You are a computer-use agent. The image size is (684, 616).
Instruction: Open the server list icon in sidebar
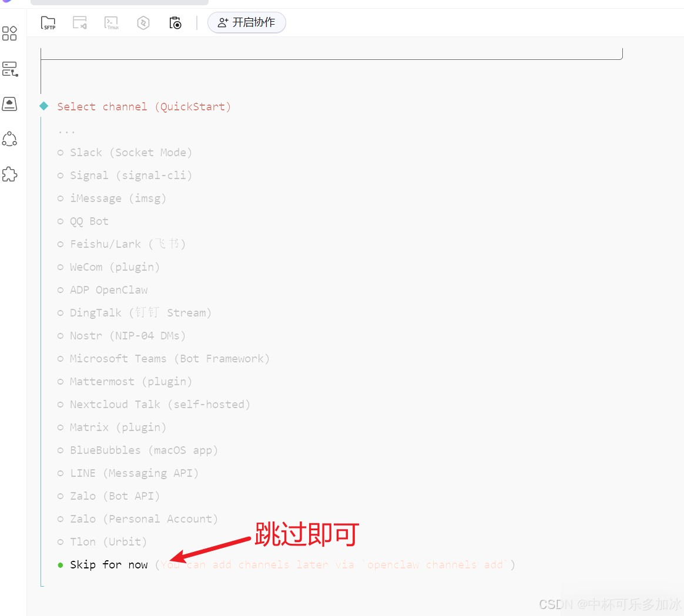pos(9,69)
